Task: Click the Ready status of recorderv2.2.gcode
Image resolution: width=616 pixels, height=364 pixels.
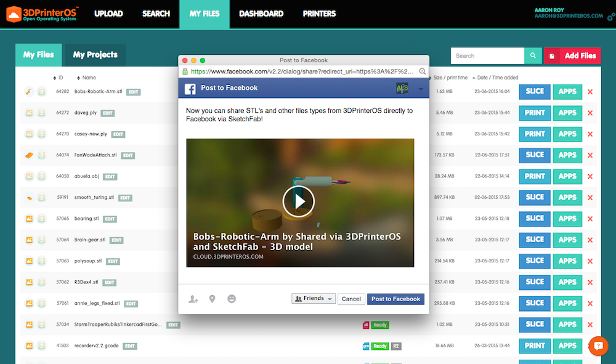Action: [380, 346]
